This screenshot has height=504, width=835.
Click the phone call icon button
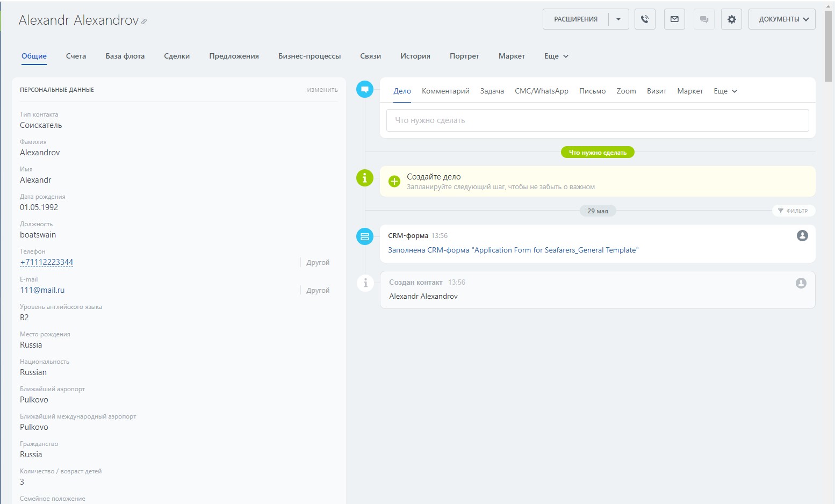(645, 19)
